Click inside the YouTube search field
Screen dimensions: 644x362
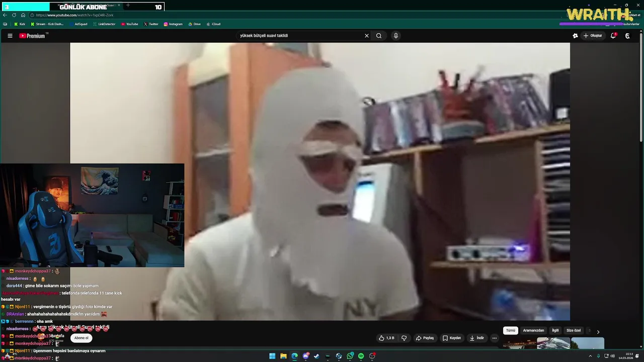pyautogui.click(x=299, y=36)
